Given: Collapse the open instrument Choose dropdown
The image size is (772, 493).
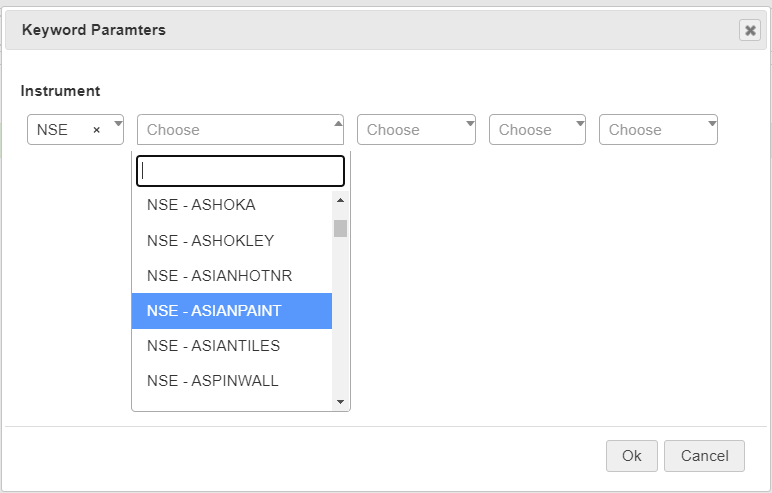Looking at the screenshot, I should click(x=240, y=130).
